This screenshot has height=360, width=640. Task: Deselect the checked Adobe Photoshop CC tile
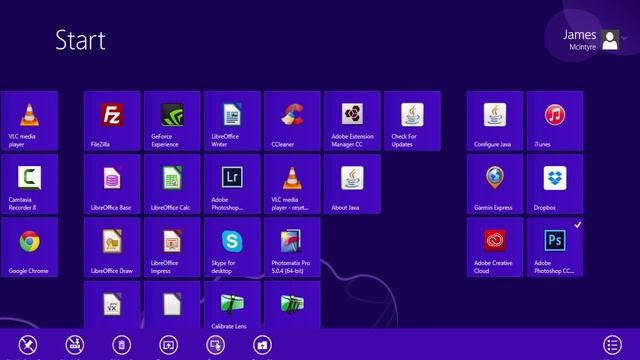point(555,247)
